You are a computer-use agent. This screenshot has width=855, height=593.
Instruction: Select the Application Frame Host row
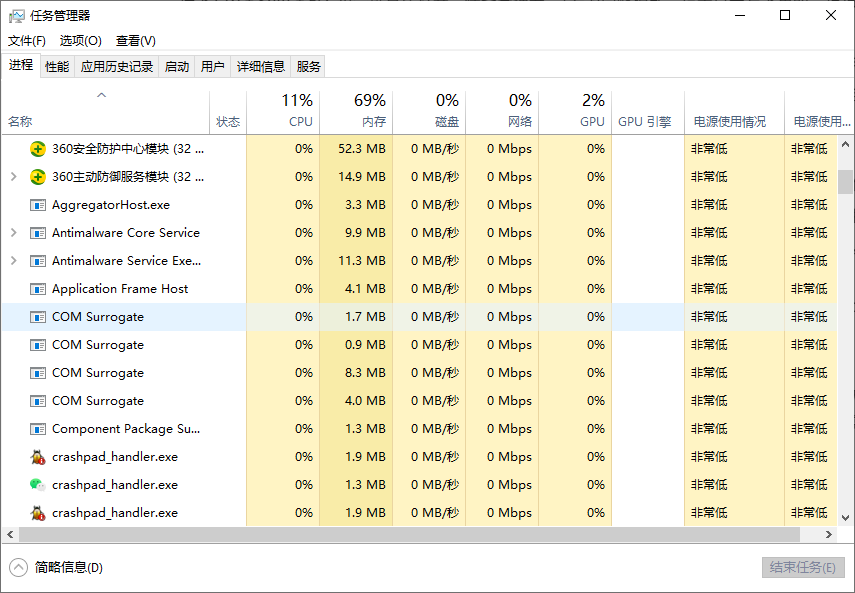point(419,289)
